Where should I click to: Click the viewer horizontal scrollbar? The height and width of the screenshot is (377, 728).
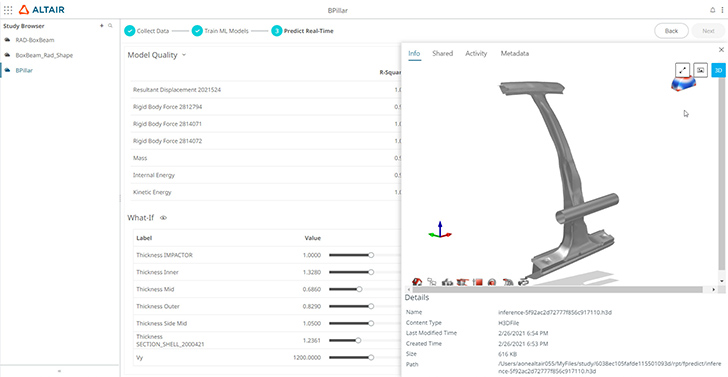556,289
